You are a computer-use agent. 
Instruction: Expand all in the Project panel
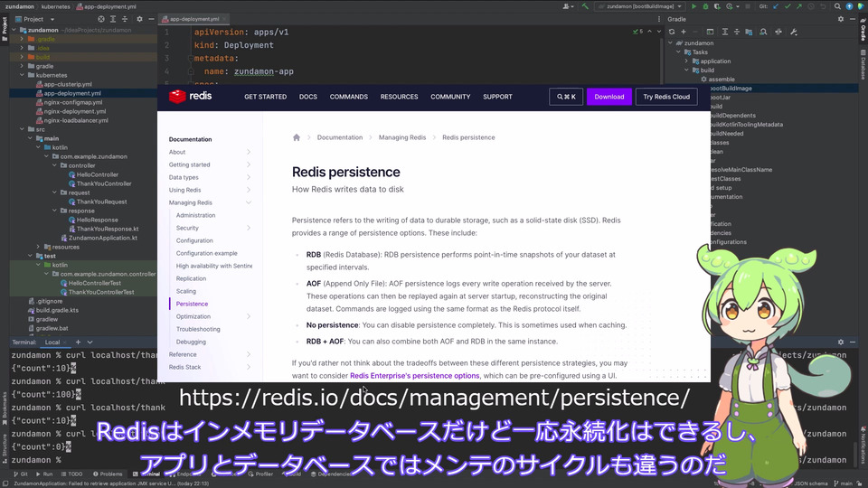click(113, 19)
